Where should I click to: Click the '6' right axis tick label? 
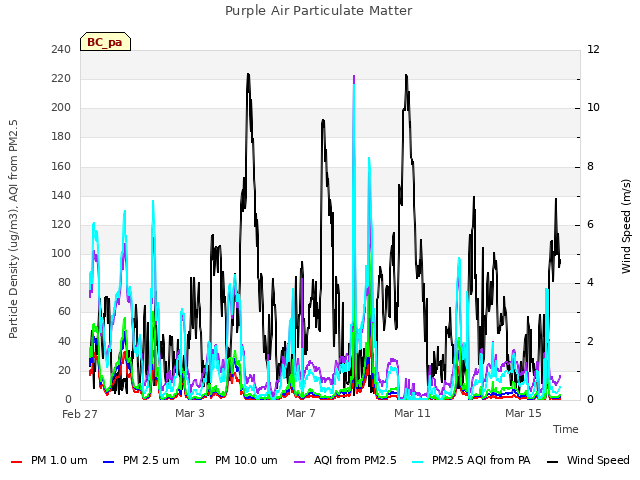pos(591,224)
